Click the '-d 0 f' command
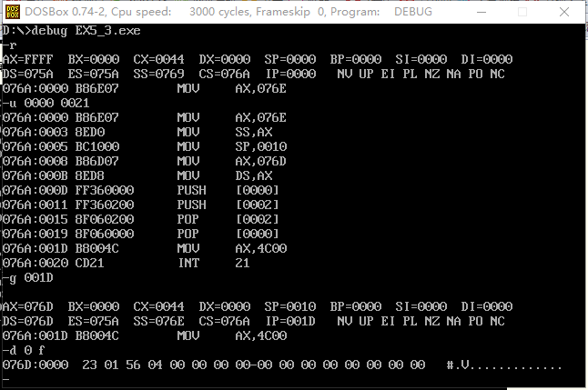The image size is (588, 390). click(x=24, y=351)
